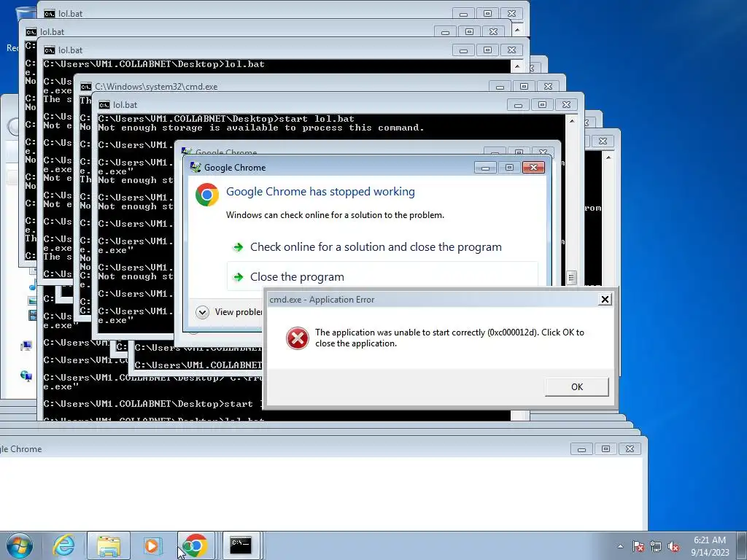Click Chrome logo in stopped working dialog
The height and width of the screenshot is (560, 747).
pos(207,195)
